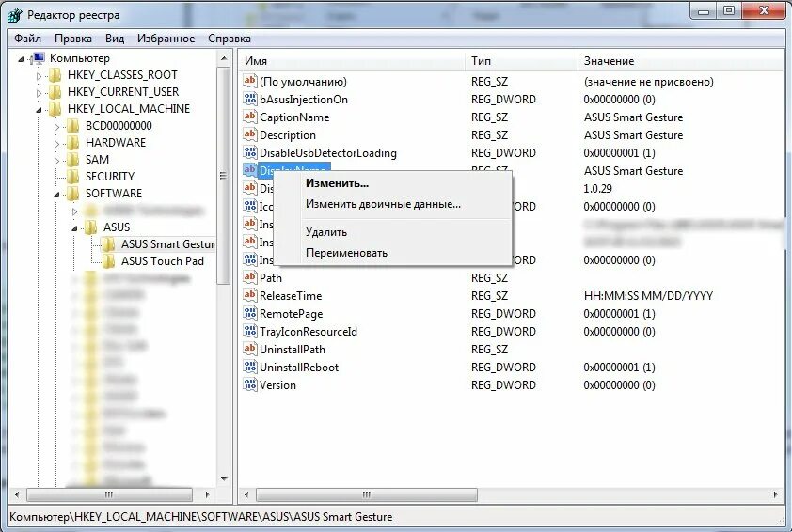Viewport: 792px width, 532px height.
Task: Click the HKEY_CURRENT_USER folder icon
Action: click(55, 92)
